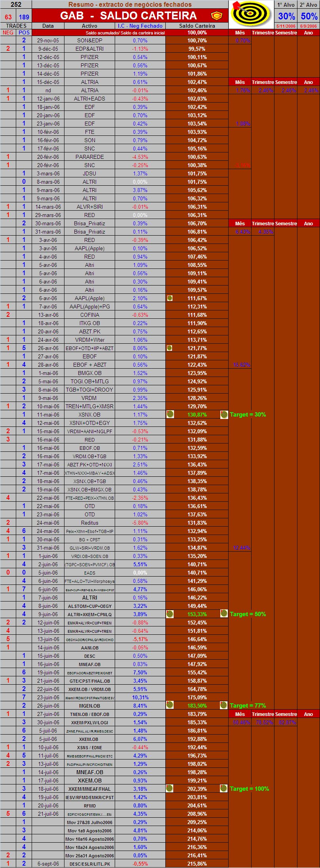Viewport: 320px width, 868px height.
Task: Click target icon next to 121,77% balance
Action: click(x=170, y=348)
